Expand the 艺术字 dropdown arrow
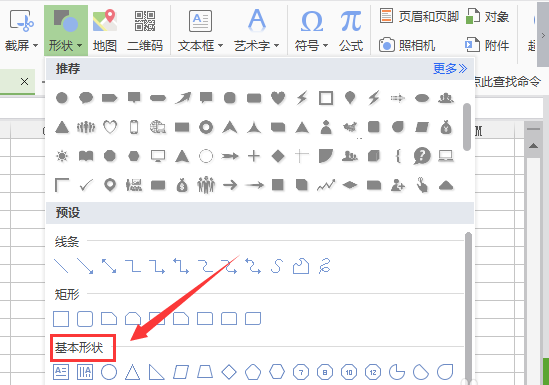 (276, 46)
